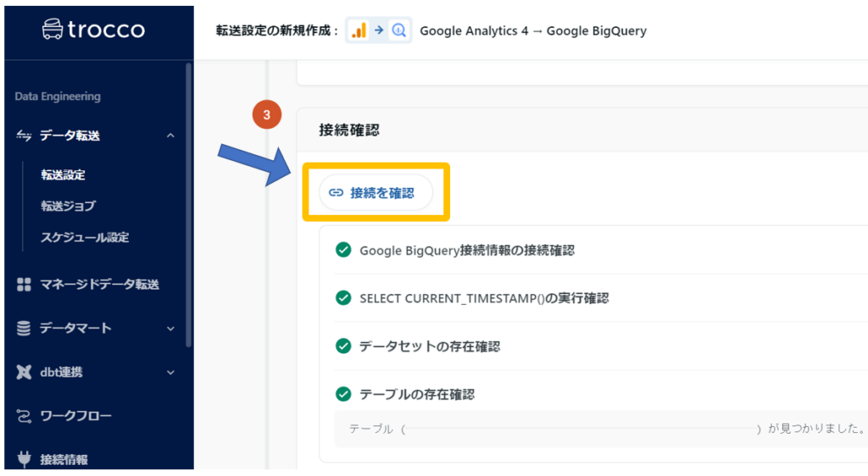Click the green check for Google BigQuery接続情報
The image size is (868, 476).
coord(343,250)
